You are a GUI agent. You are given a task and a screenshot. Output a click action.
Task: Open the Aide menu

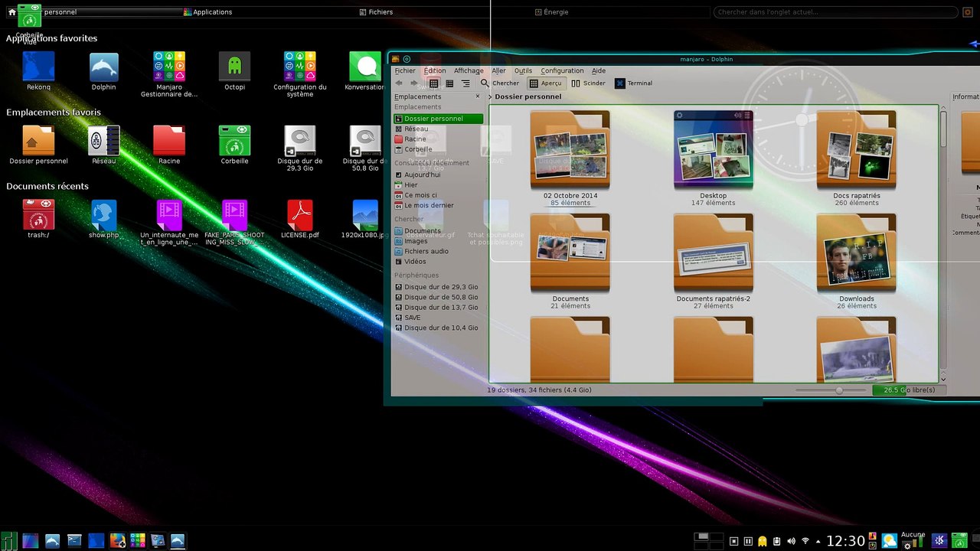point(599,70)
